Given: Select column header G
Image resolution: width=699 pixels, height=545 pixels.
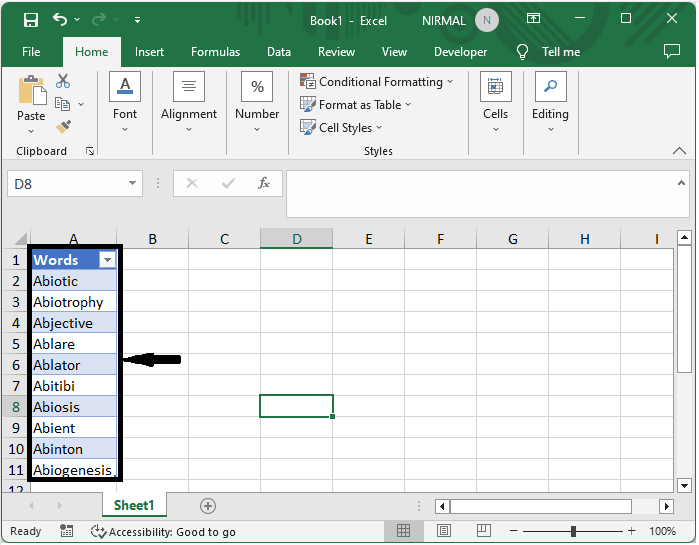Looking at the screenshot, I should (x=513, y=239).
